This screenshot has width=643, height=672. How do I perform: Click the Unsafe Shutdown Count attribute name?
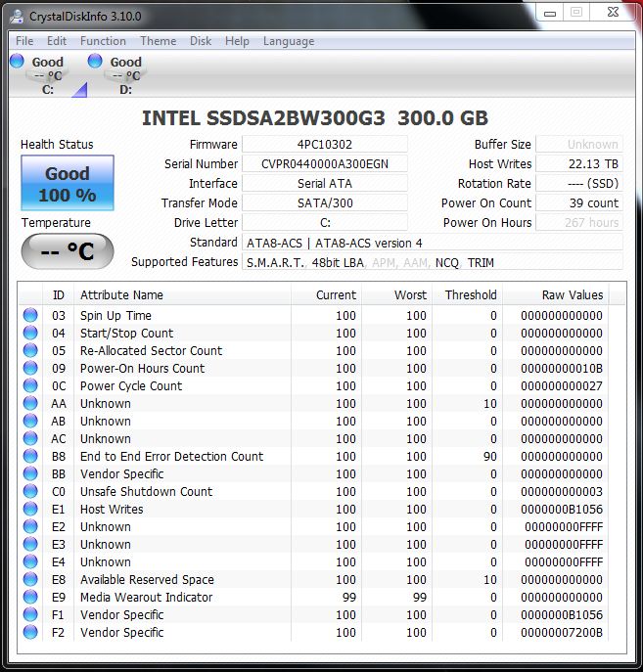click(x=146, y=492)
